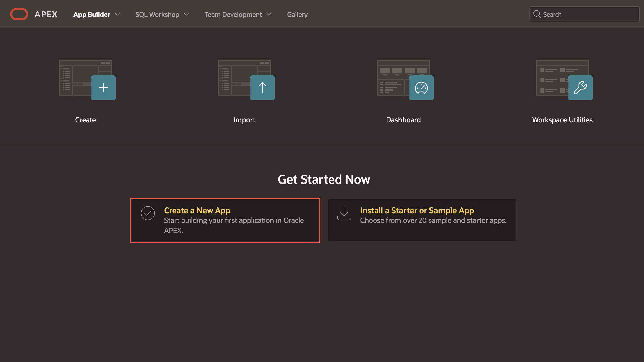Screen dimensions: 644x362
Task: Open the SQL Workshop menu
Action: 157,14
